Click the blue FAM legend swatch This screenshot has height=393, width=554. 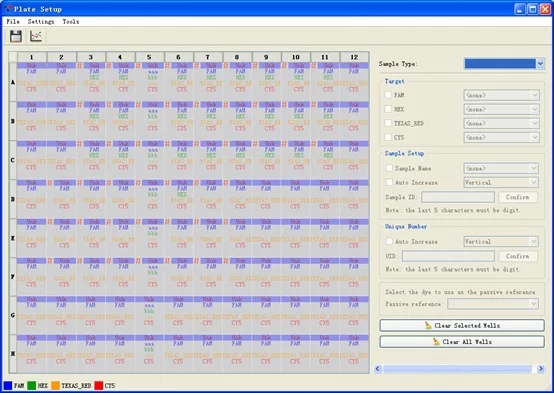[8, 385]
